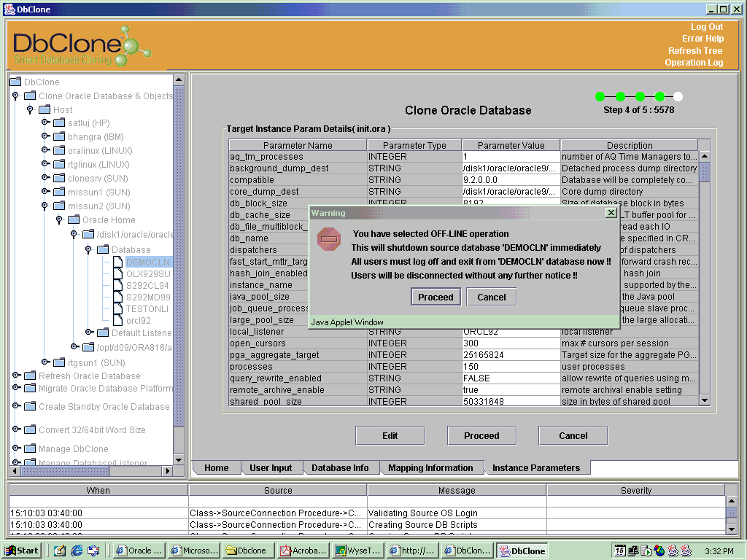Collapse the missun2 (SUN) host node
Image resolution: width=747 pixels, height=560 pixels.
point(44,206)
